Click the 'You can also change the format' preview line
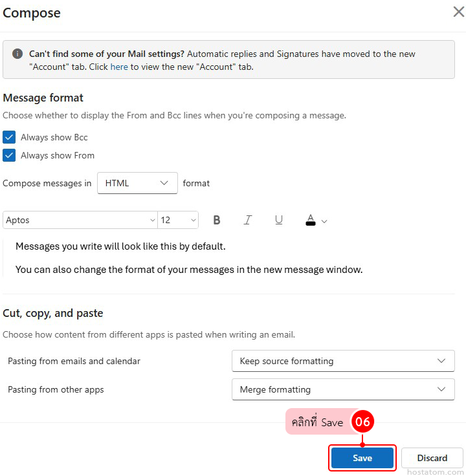The image size is (466, 476). click(189, 270)
